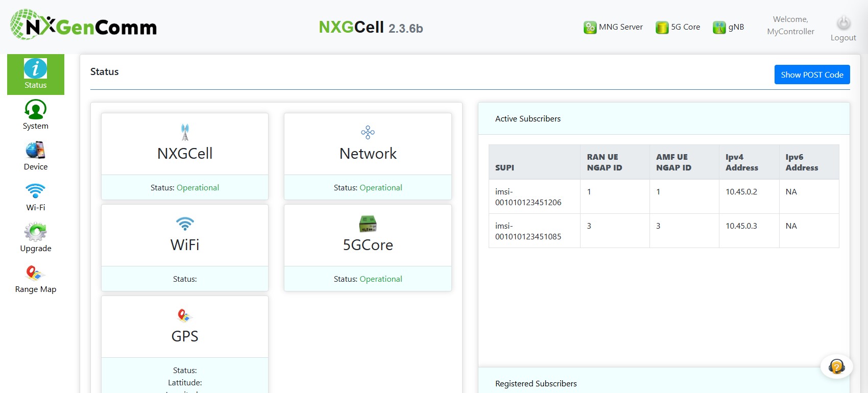The width and height of the screenshot is (868, 393).
Task: Select the Range Map menu label
Action: [36, 289]
